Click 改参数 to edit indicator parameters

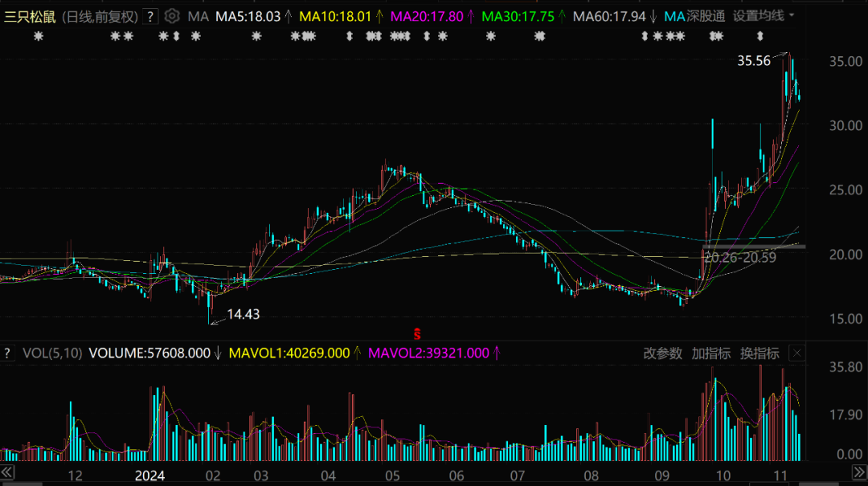[x=662, y=353]
